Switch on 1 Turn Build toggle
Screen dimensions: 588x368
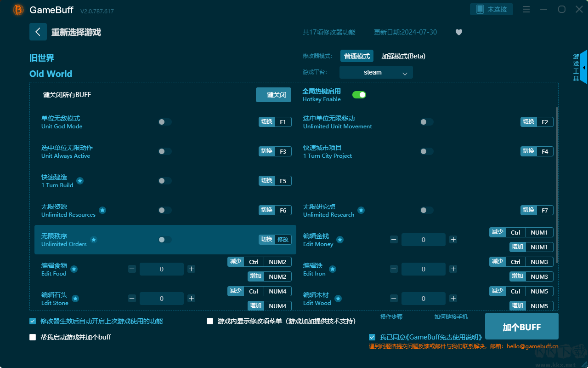coord(165,181)
